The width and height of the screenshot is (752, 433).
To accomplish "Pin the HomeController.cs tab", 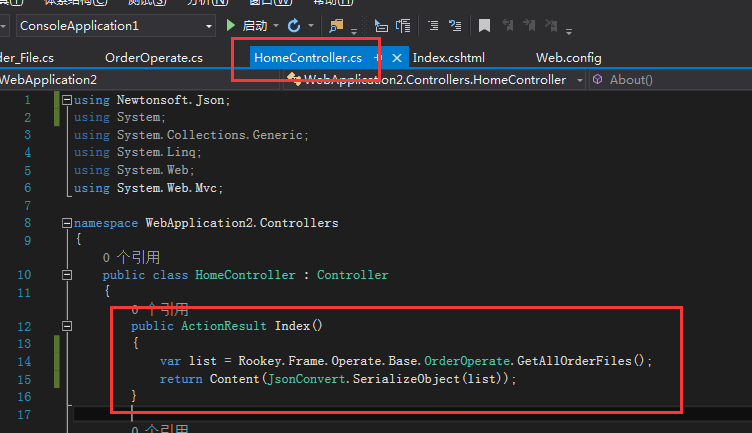I will tap(378, 58).
